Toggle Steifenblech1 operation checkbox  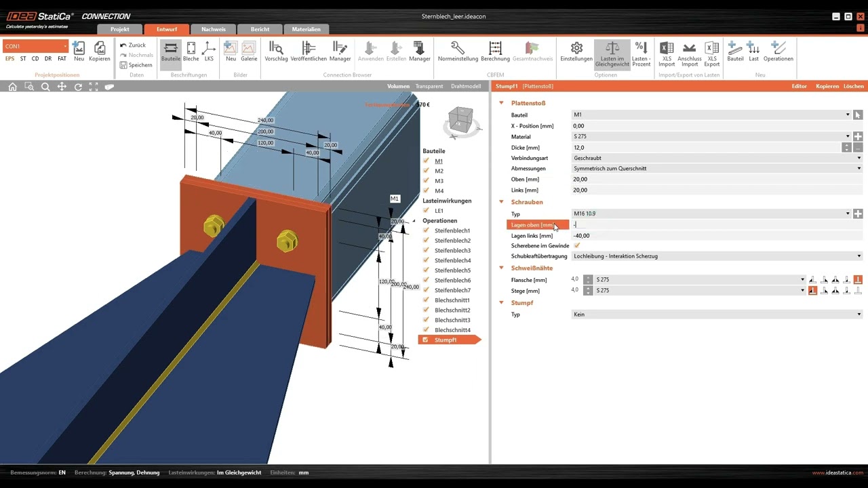point(427,231)
